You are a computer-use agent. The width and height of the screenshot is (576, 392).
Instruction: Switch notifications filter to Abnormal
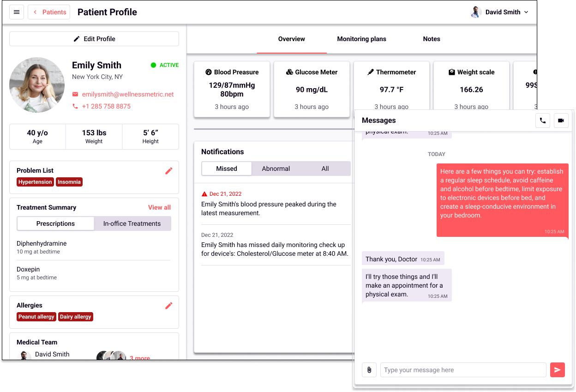[x=276, y=169]
